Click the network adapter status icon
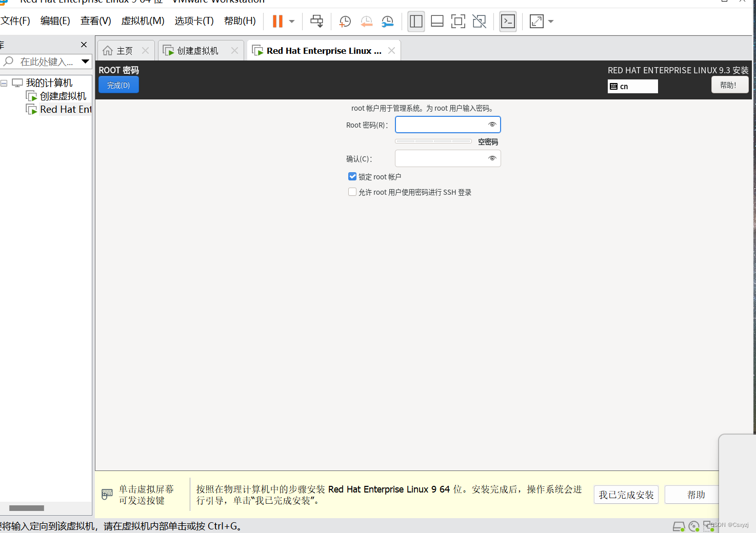 pyautogui.click(x=708, y=526)
